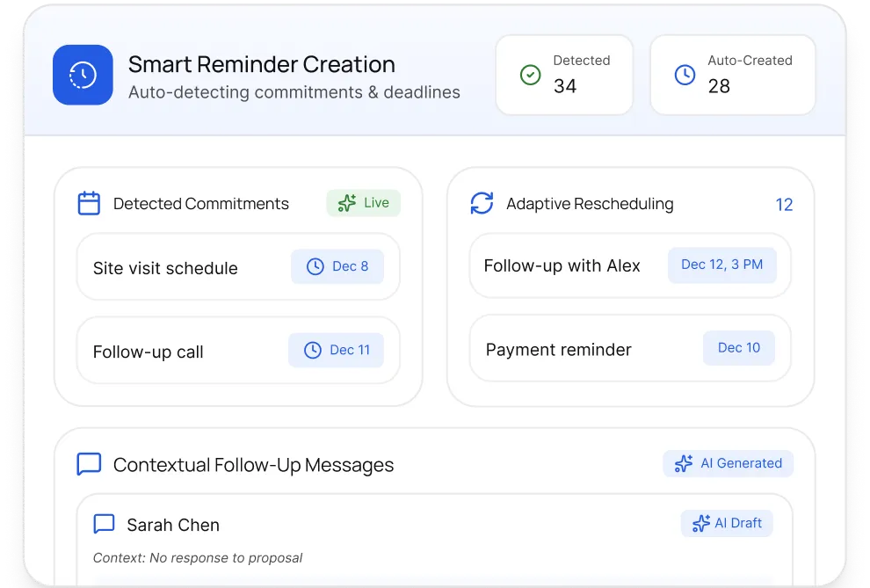Click the Smart Reminder Creation title
Image resolution: width=870 pixels, height=588 pixels.
click(x=261, y=64)
